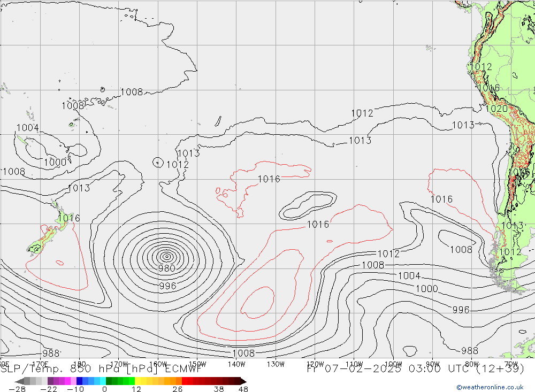Click the 170W longitude label
This screenshot has width=535, height=392.
click(119, 364)
